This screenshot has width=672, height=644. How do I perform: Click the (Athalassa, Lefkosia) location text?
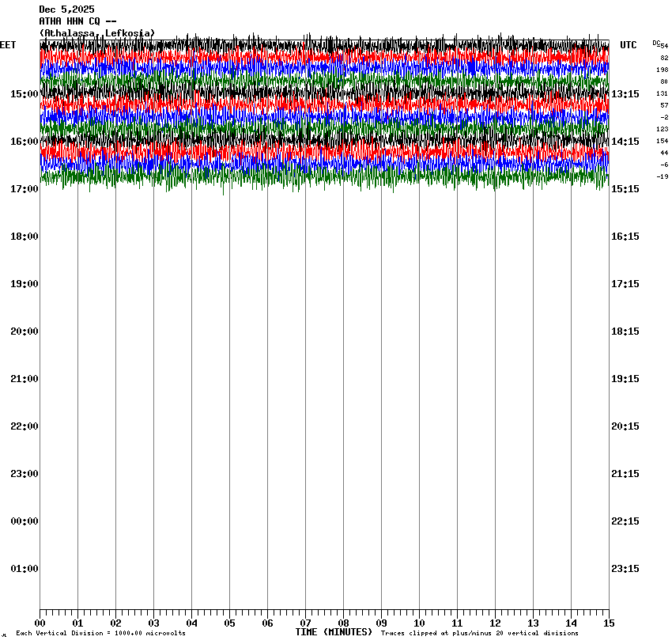click(x=96, y=33)
